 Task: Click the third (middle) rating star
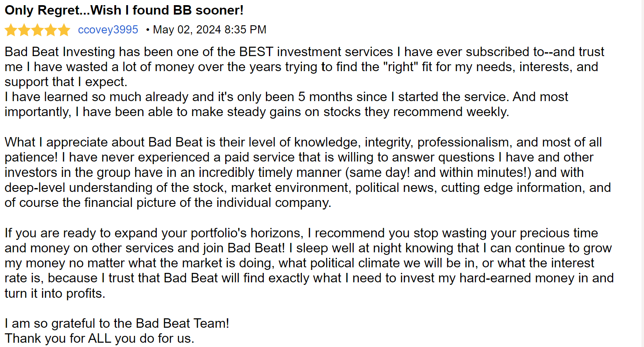point(37,30)
